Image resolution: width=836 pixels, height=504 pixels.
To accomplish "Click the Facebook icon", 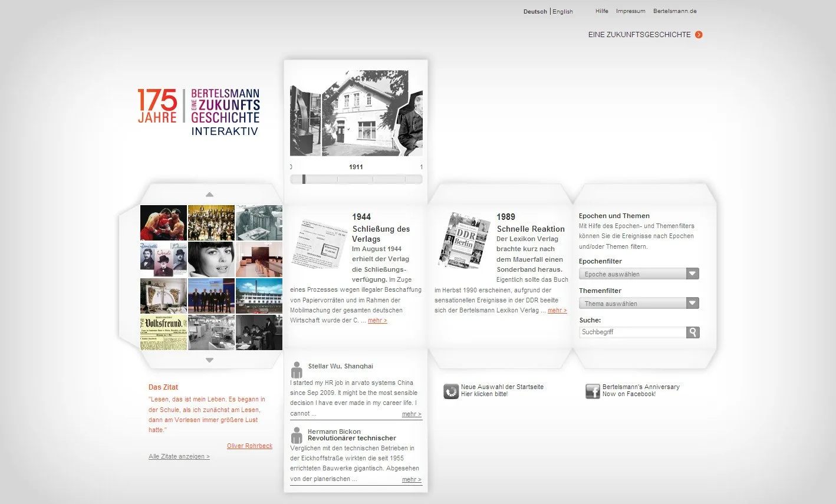I will coord(593,391).
